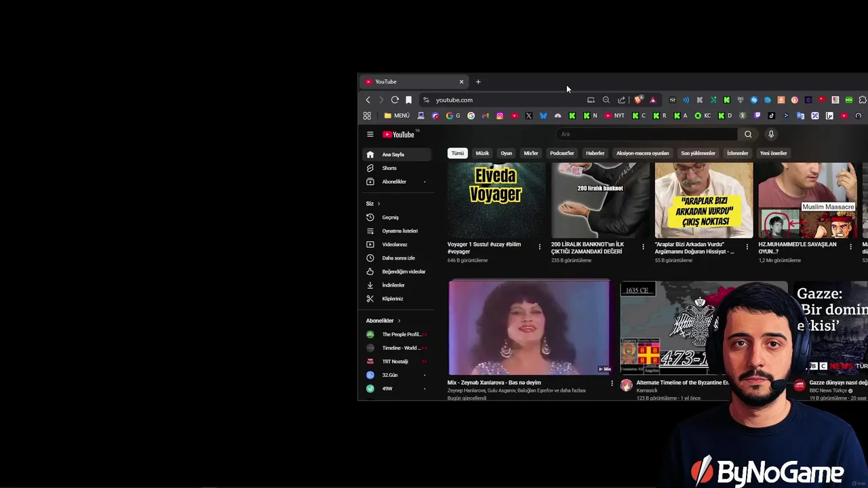Image resolution: width=868 pixels, height=488 pixels.
Task: Select the Podcast'ler filter chip
Action: click(562, 153)
